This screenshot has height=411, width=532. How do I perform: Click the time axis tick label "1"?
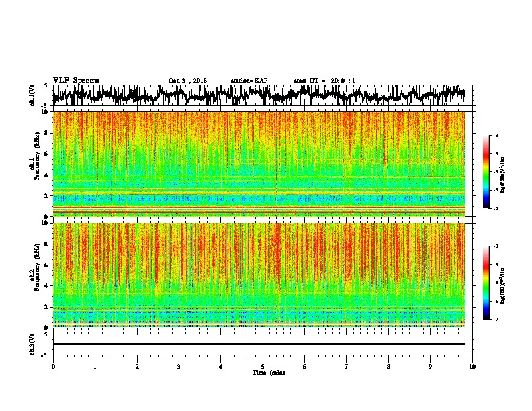(x=95, y=367)
